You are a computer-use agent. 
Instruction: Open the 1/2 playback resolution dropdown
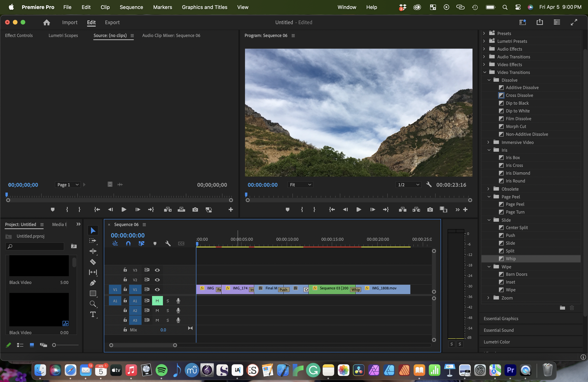(408, 185)
